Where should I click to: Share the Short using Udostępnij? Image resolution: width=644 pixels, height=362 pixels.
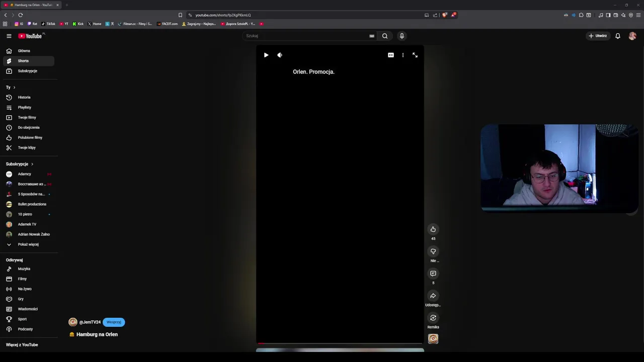pos(433,296)
